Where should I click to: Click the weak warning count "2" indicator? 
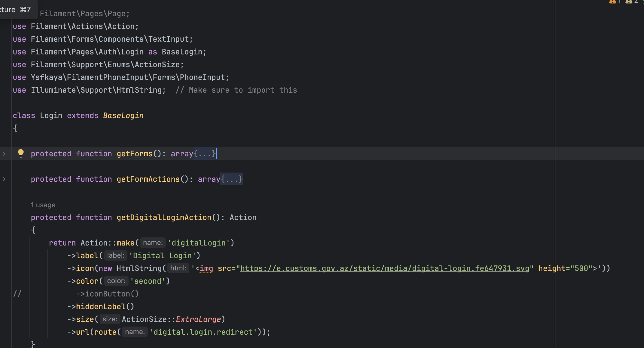636,2
